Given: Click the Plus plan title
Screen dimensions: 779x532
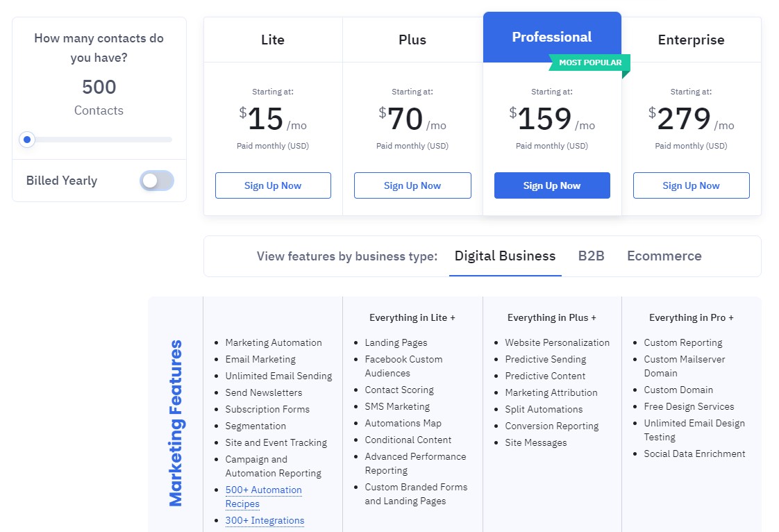Looking at the screenshot, I should click(x=412, y=40).
